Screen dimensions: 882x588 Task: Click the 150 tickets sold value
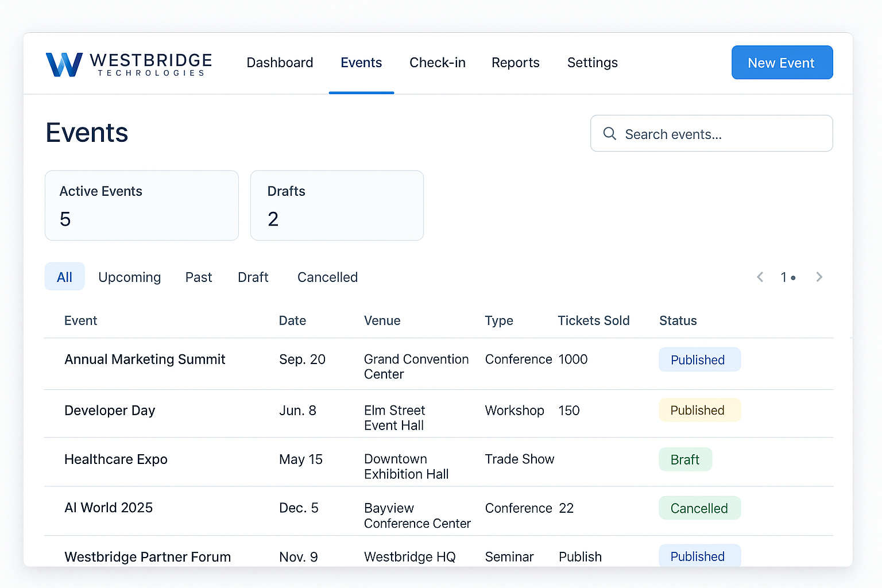pos(569,411)
